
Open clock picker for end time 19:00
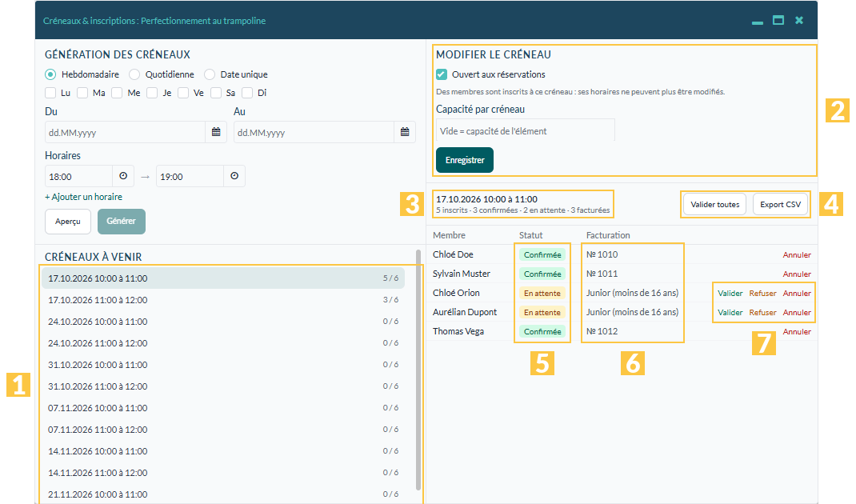pyautogui.click(x=234, y=176)
